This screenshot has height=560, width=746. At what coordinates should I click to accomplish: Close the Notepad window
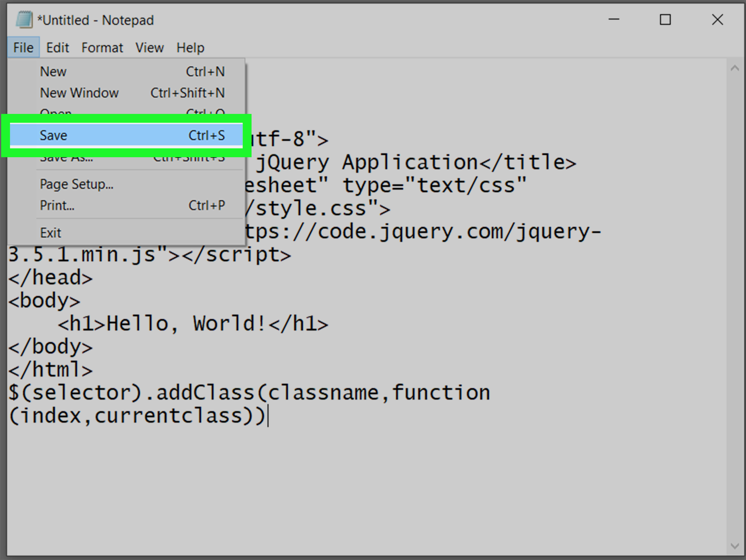pos(717,20)
